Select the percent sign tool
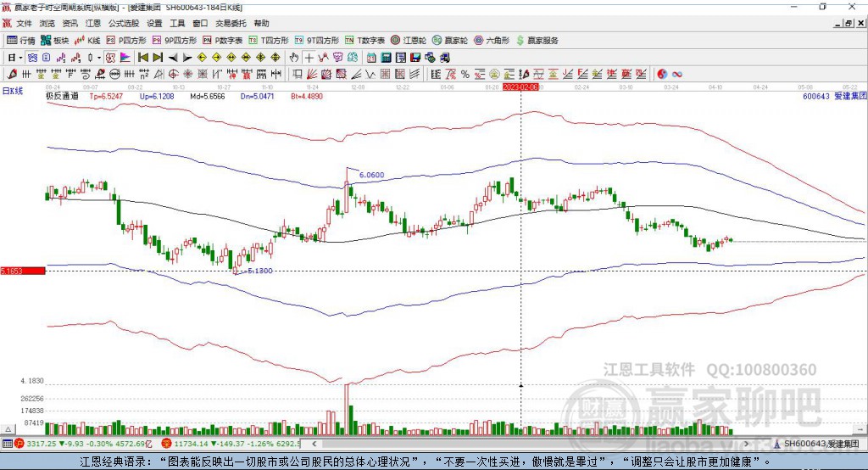The image size is (868, 470). (x=465, y=74)
